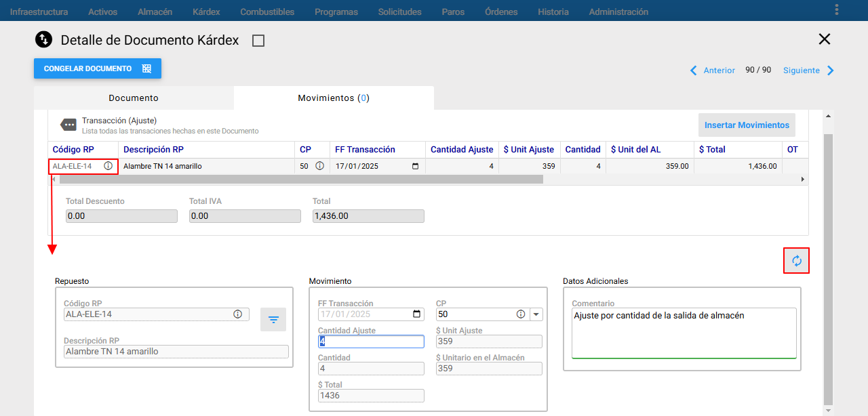The width and height of the screenshot is (868, 416).
Task: Switch to the Documento tab
Action: pos(134,98)
